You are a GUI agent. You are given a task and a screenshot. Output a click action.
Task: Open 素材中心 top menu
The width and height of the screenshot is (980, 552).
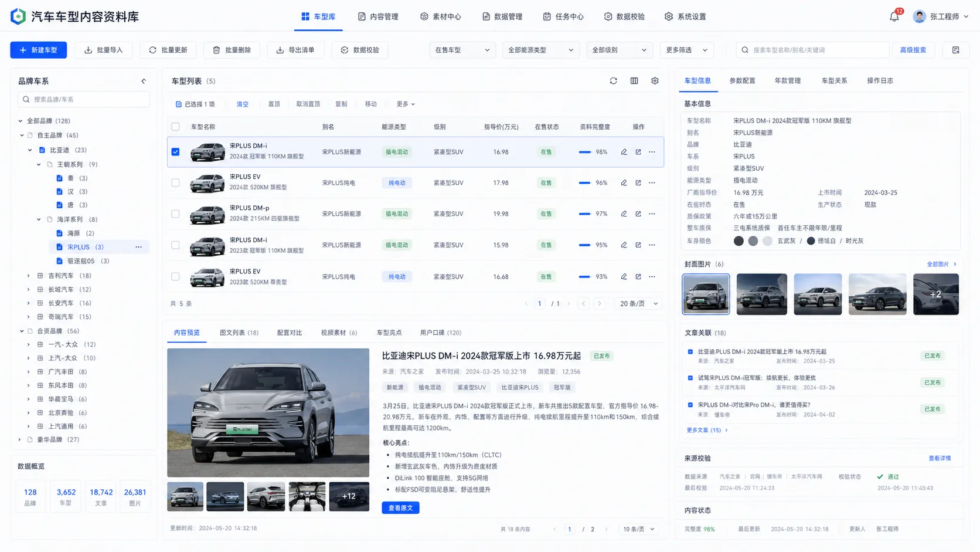click(441, 16)
